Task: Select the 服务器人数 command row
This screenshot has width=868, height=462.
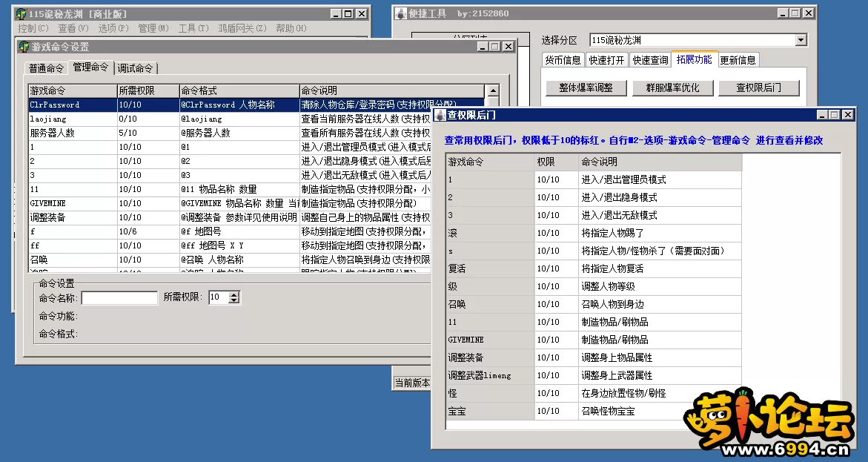Action: (x=230, y=133)
